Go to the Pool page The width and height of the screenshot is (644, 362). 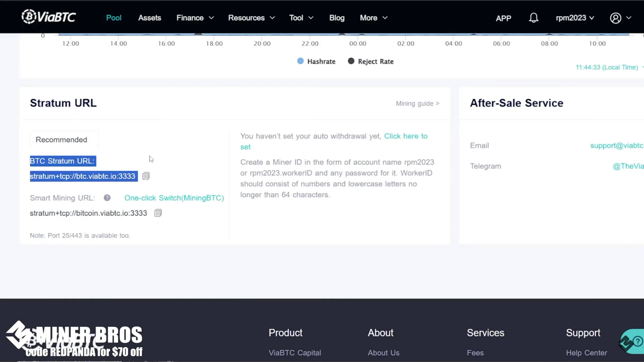coord(114,18)
